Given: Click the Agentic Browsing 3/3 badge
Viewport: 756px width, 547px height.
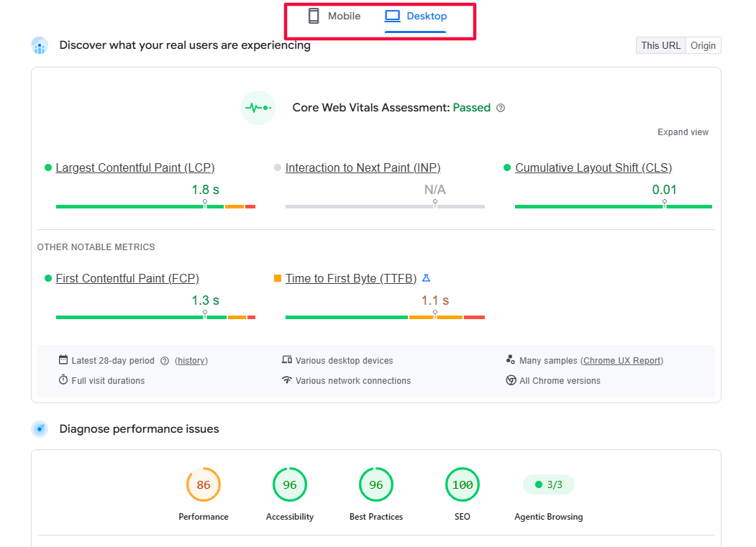Looking at the screenshot, I should coord(549,485).
